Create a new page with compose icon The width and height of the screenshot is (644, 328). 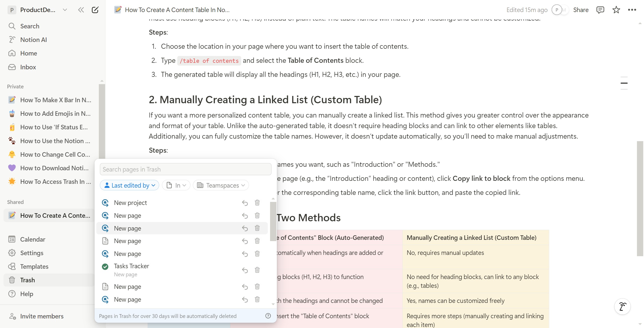pyautogui.click(x=95, y=10)
